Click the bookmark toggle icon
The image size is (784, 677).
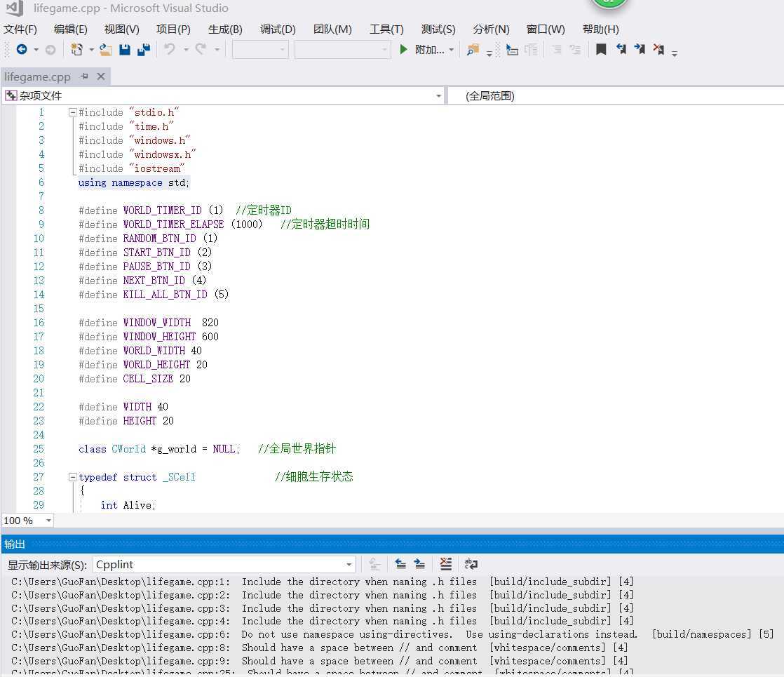(601, 49)
